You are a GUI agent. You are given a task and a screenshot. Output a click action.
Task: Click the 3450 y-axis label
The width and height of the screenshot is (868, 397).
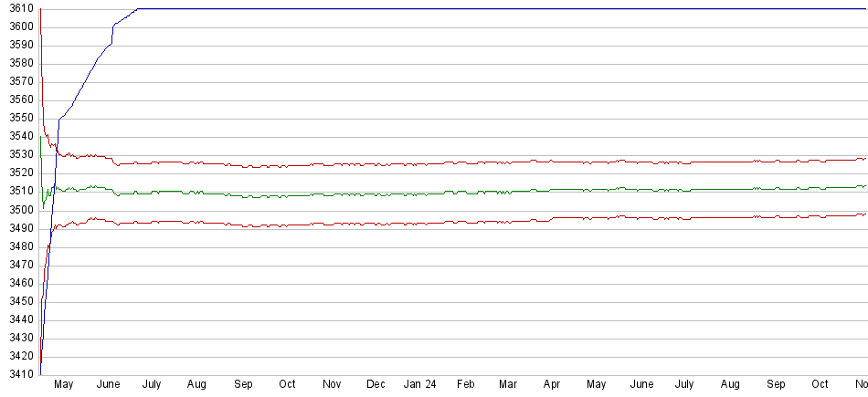18,301
